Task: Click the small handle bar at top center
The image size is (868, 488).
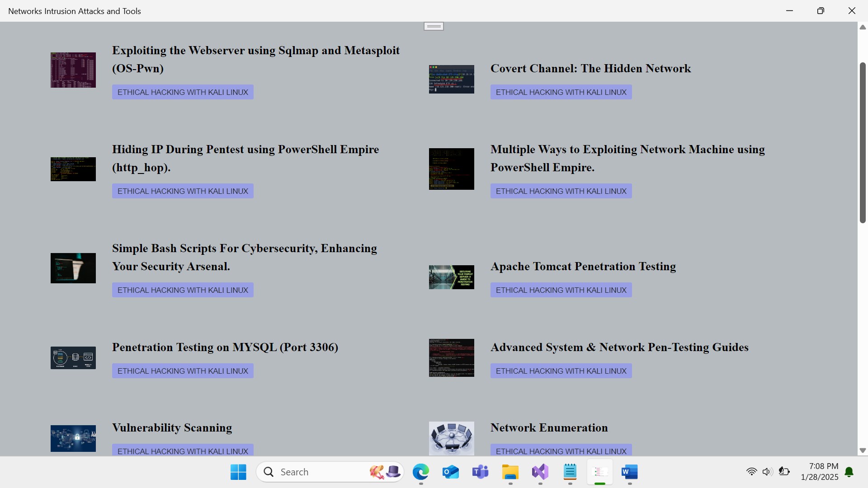Action: click(434, 26)
